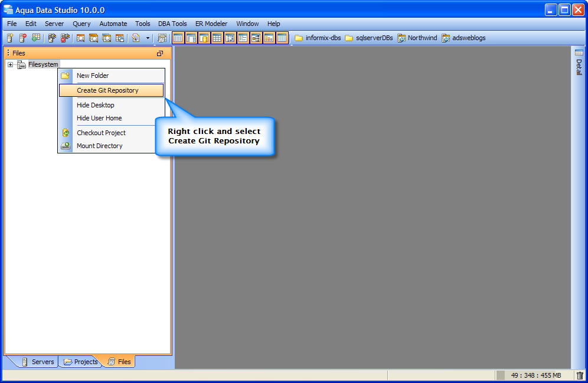Click the table with green circle toolbar icon
Screen dimensions: 588x383
[36, 38]
